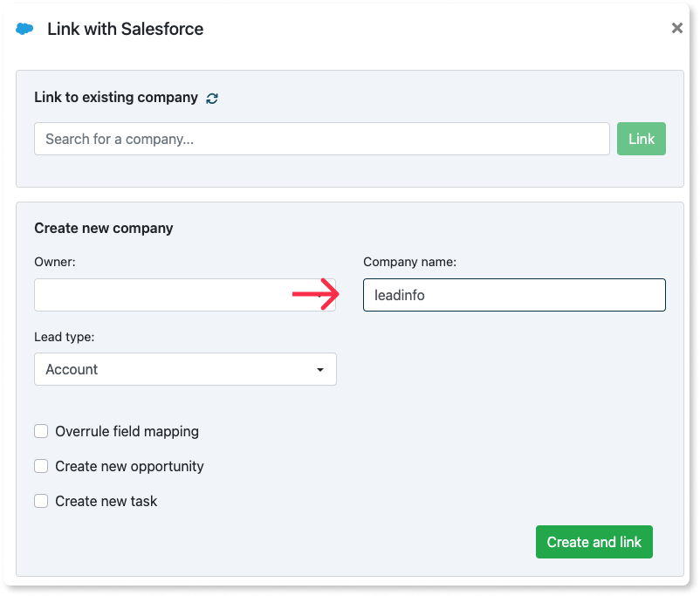Screen dimensions: 700x596
Task: Check the Create new task option
Action: pyautogui.click(x=41, y=501)
